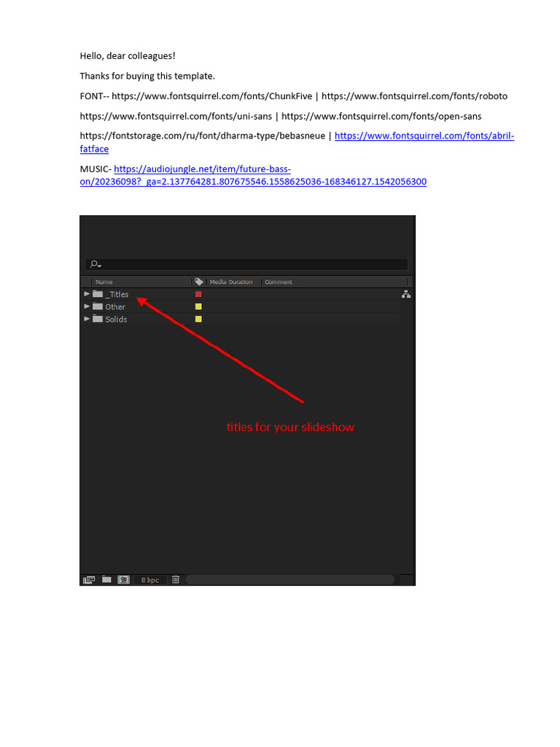Image resolution: width=560 pixels, height=747 pixels.
Task: Click the Solids folder icon
Action: pos(98,319)
